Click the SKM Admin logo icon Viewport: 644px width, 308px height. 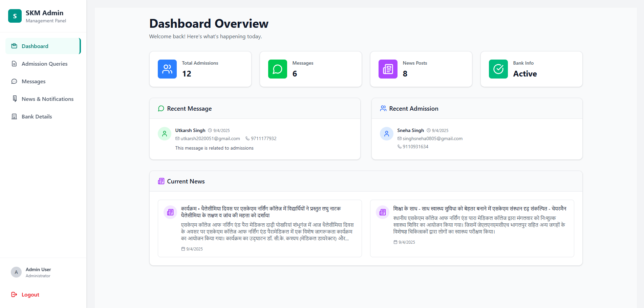tap(15, 16)
